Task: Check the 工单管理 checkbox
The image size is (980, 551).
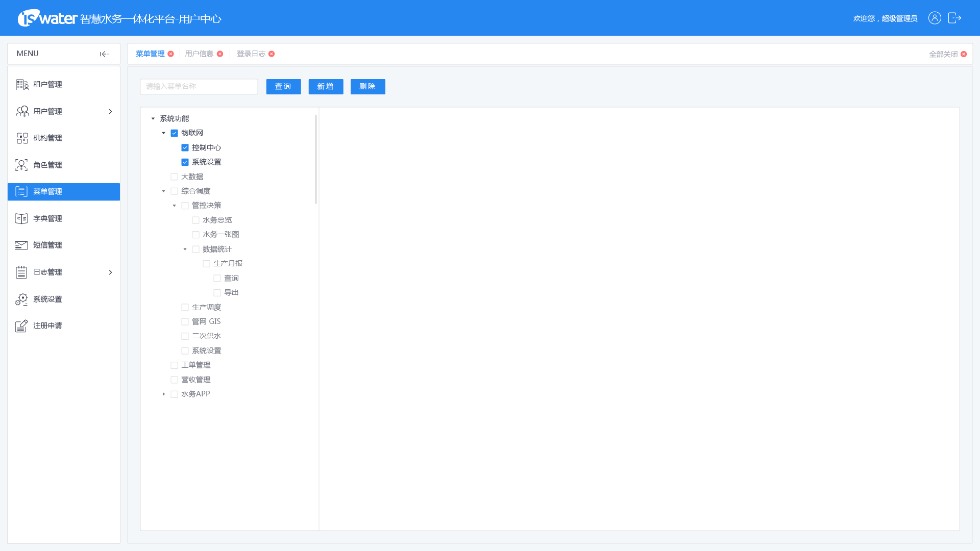Action: coord(174,365)
